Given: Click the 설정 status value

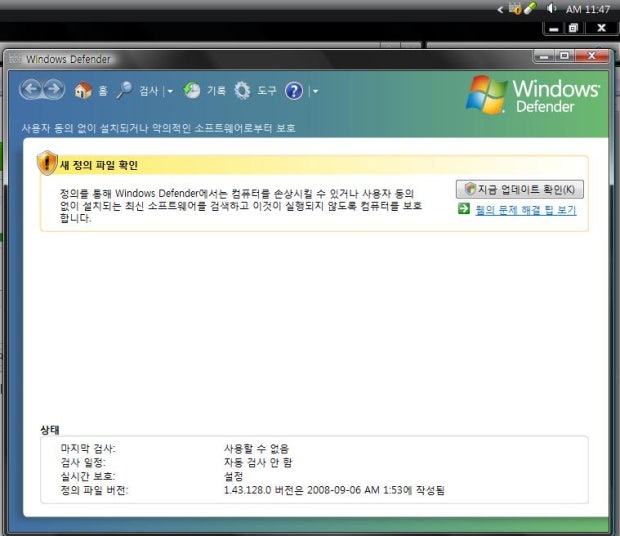Looking at the screenshot, I should coord(233,476).
